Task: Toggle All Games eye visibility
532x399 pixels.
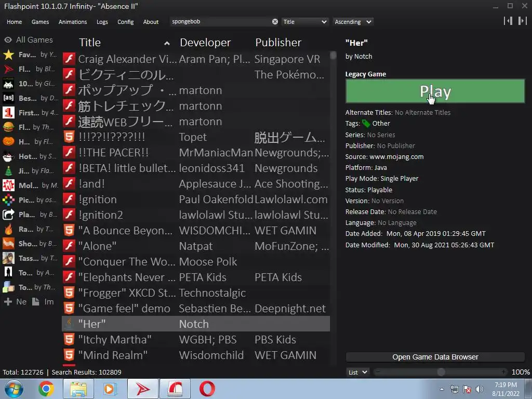Action: click(x=8, y=40)
